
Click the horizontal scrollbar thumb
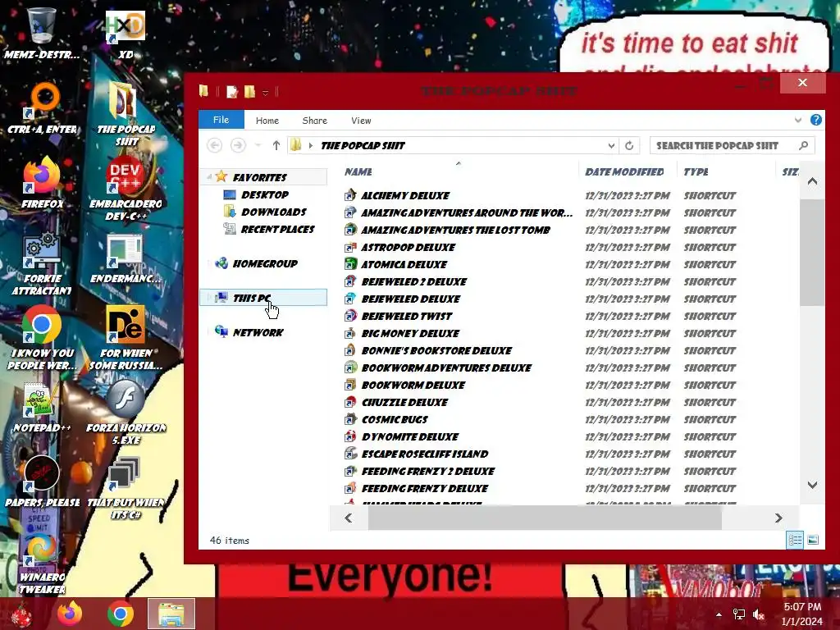tap(545, 518)
